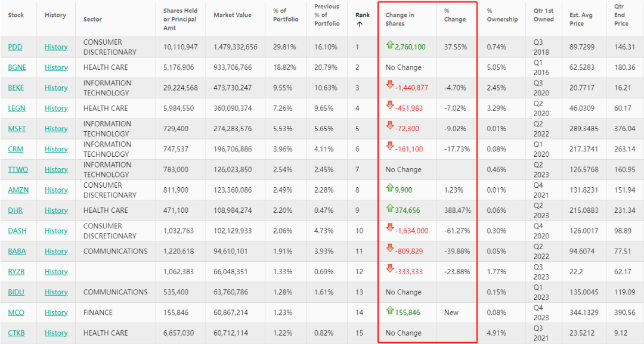Select the -61.27% change value

pos(457,231)
